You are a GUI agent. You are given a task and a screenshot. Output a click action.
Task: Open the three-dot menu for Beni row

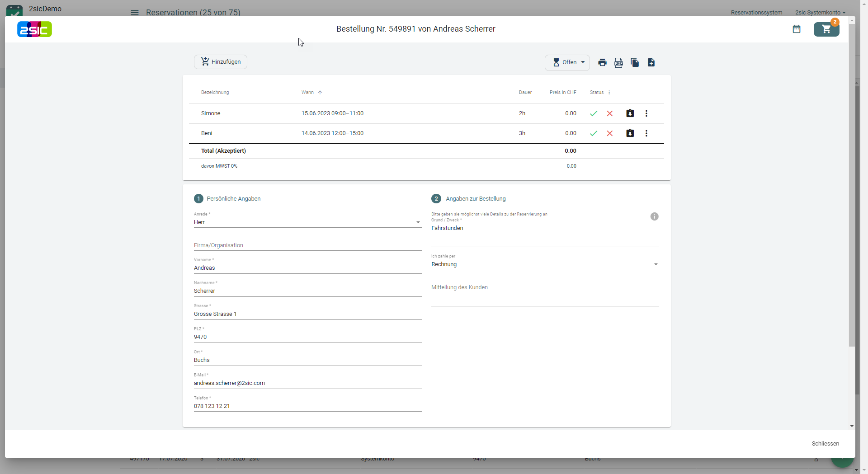[x=646, y=133]
